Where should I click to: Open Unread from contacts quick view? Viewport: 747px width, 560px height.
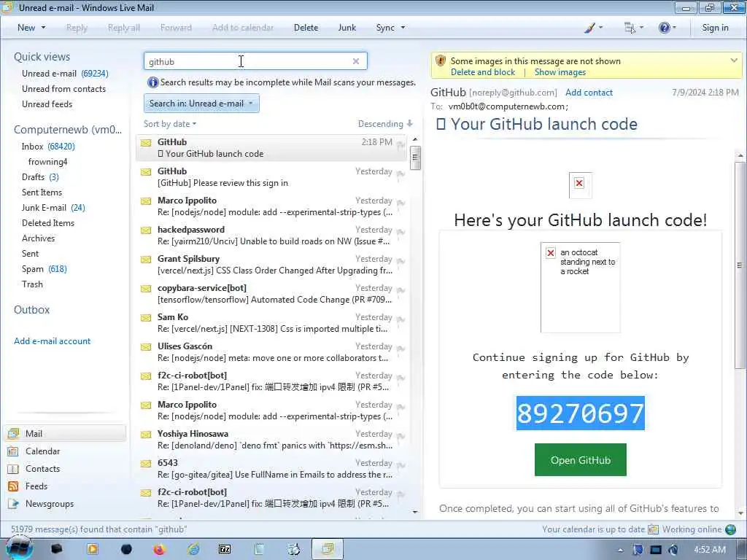(x=64, y=89)
